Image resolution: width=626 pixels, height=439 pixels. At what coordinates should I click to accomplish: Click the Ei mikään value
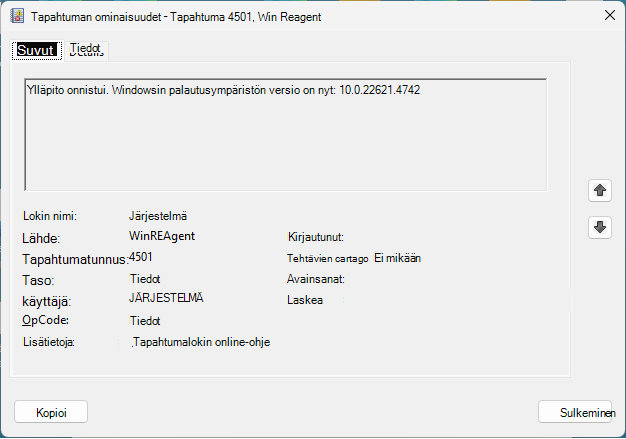pos(397,258)
